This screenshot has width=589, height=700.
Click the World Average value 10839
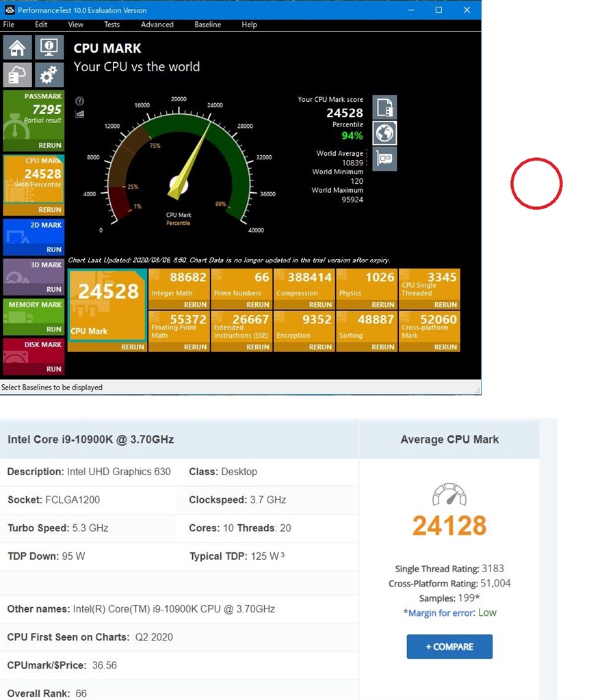(352, 163)
